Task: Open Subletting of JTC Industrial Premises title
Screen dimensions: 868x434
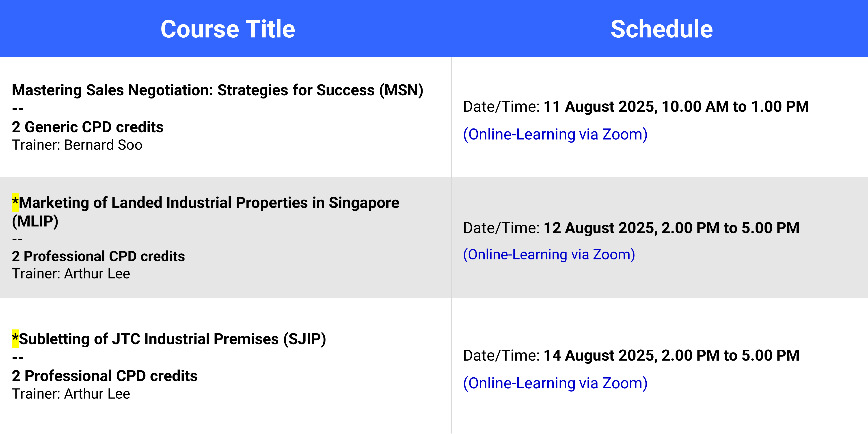Action: 173,339
